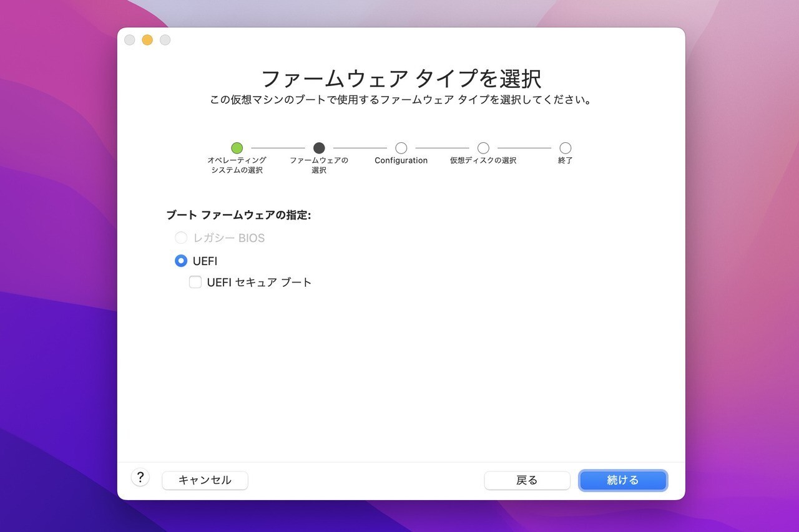Click the gray close window button
799x532 pixels.
point(129,40)
